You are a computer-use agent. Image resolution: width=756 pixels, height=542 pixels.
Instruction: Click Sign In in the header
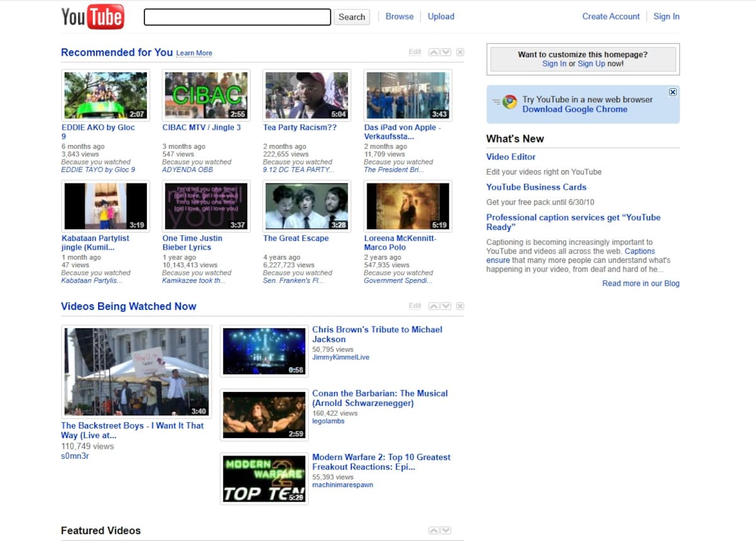coord(667,16)
